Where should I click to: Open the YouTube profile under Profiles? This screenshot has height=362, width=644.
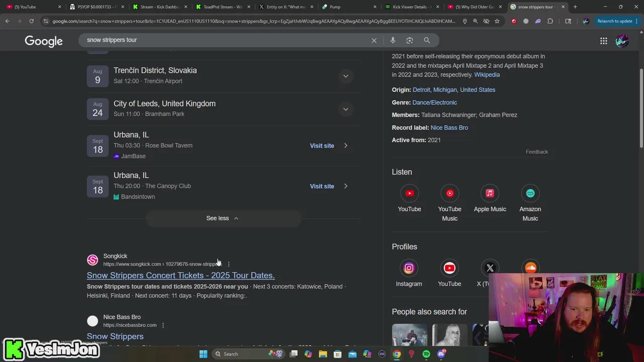(449, 268)
